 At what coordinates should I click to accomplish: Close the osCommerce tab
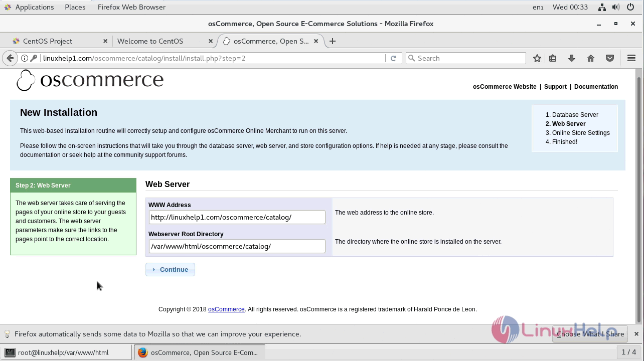[x=316, y=41]
